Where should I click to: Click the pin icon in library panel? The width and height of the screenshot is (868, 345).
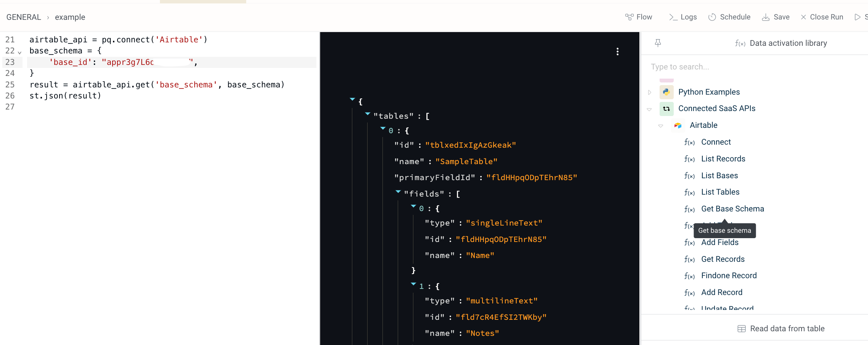658,43
